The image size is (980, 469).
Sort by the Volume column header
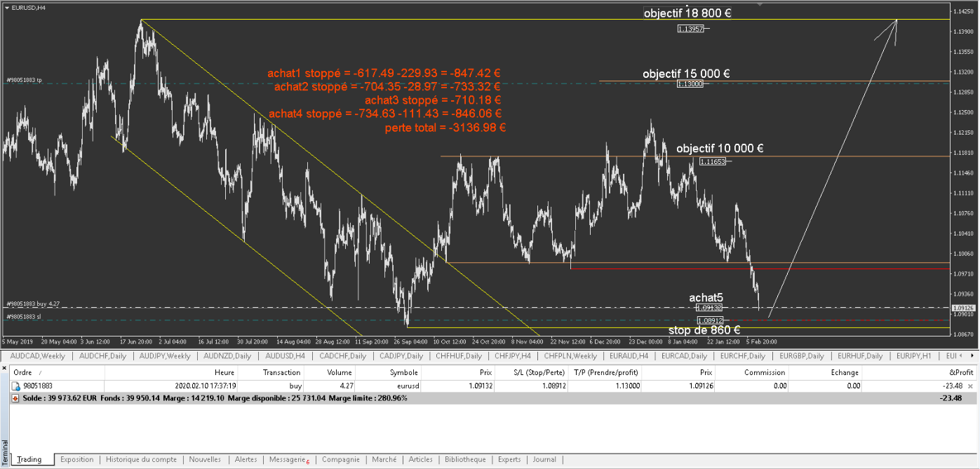click(329, 373)
